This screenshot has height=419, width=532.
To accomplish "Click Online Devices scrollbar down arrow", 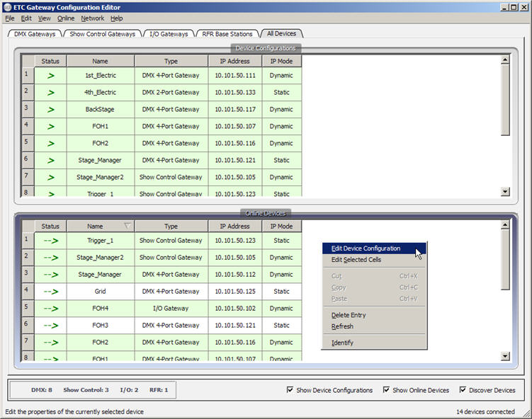I will click(x=505, y=357).
